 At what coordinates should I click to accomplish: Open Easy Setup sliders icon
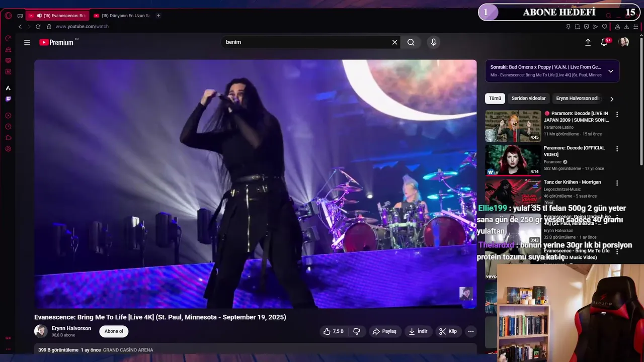(636, 27)
